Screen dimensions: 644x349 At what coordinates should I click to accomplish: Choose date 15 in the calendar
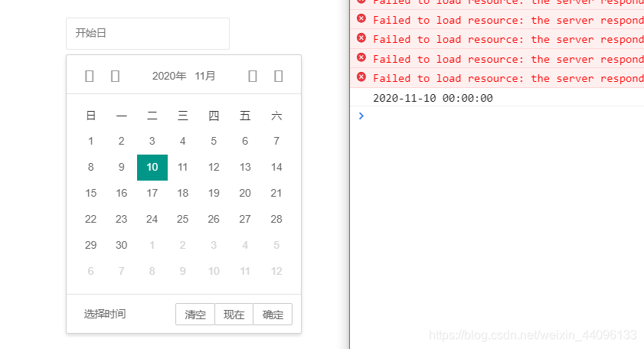(91, 193)
